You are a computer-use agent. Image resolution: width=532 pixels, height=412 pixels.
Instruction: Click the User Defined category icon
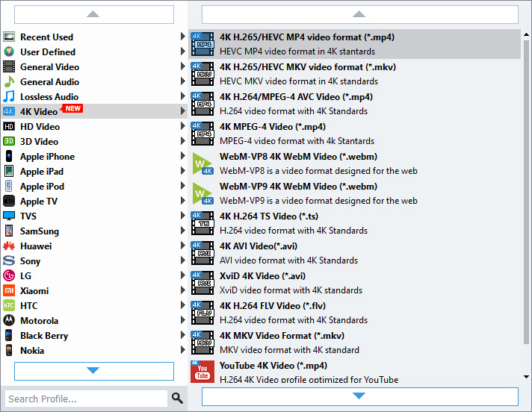(x=9, y=51)
